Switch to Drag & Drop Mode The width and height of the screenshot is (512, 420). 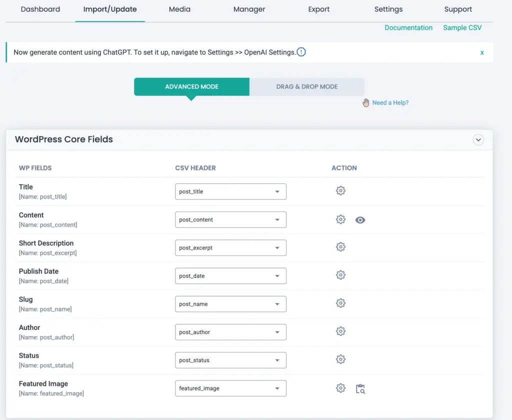pyautogui.click(x=307, y=86)
